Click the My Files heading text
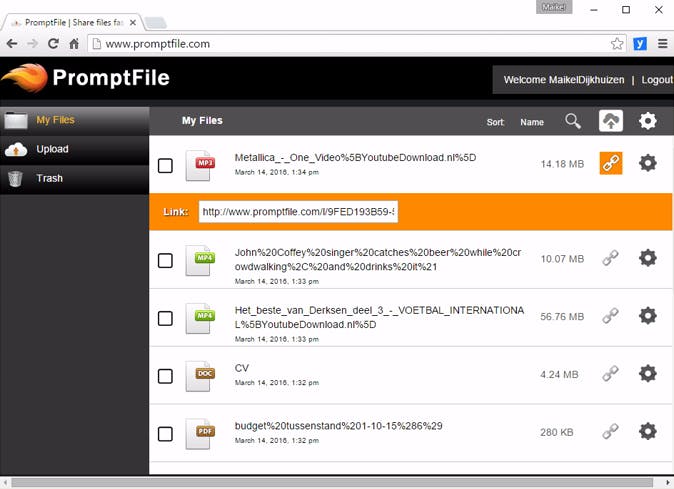This screenshot has width=674, height=489. [x=202, y=121]
